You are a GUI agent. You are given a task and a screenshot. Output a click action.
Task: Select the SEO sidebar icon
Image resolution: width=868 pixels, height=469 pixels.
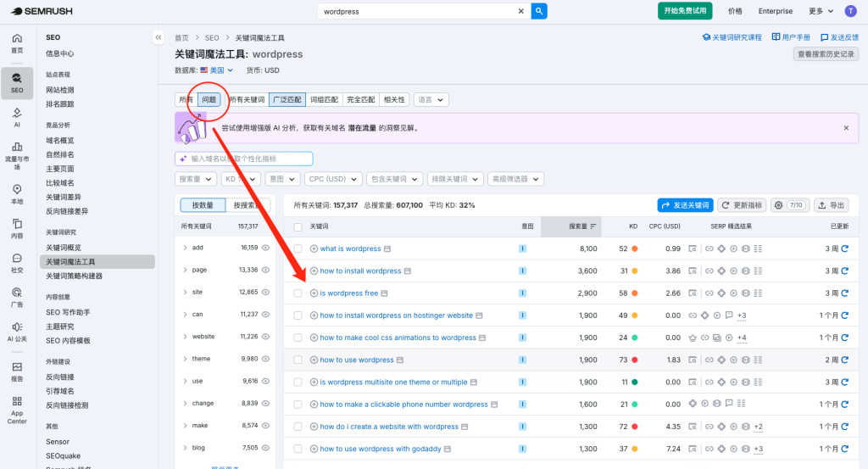[17, 83]
